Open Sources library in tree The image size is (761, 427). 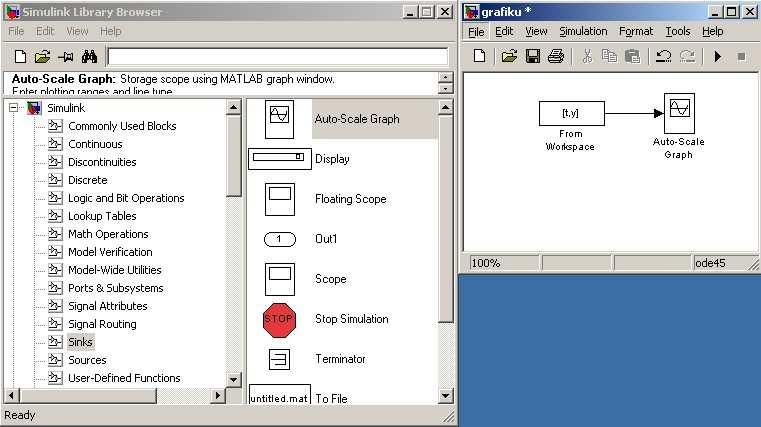point(87,360)
